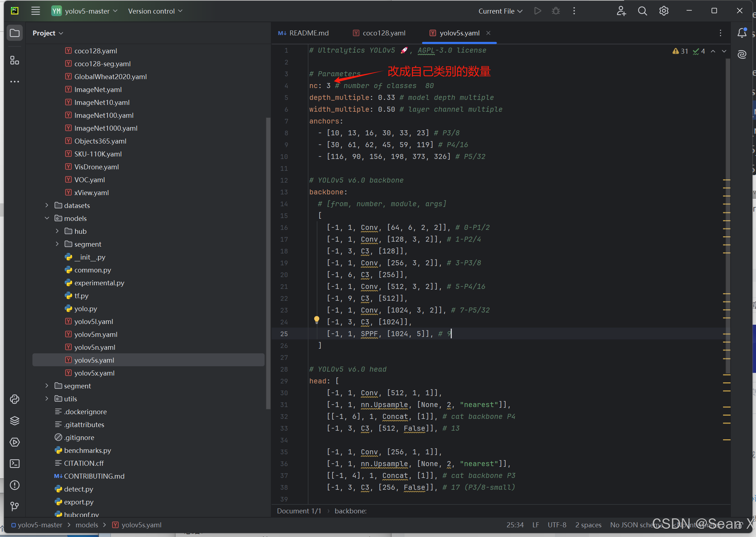Open VOC.yaml in the project tree

[x=90, y=180]
